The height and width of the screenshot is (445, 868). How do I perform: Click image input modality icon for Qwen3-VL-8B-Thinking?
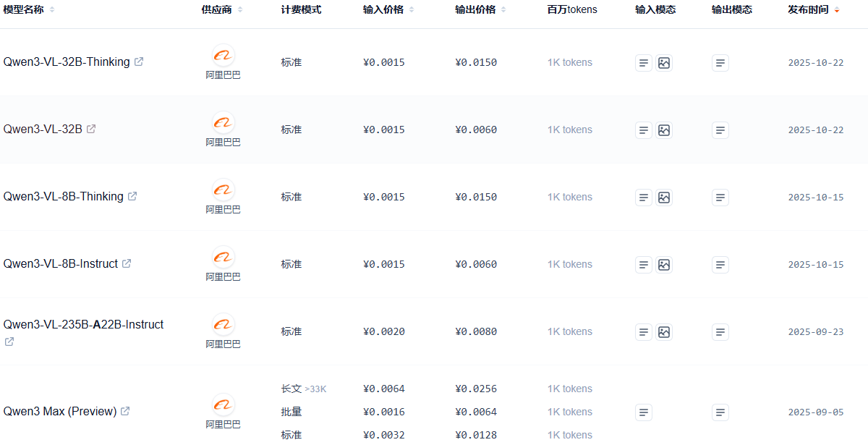(664, 198)
